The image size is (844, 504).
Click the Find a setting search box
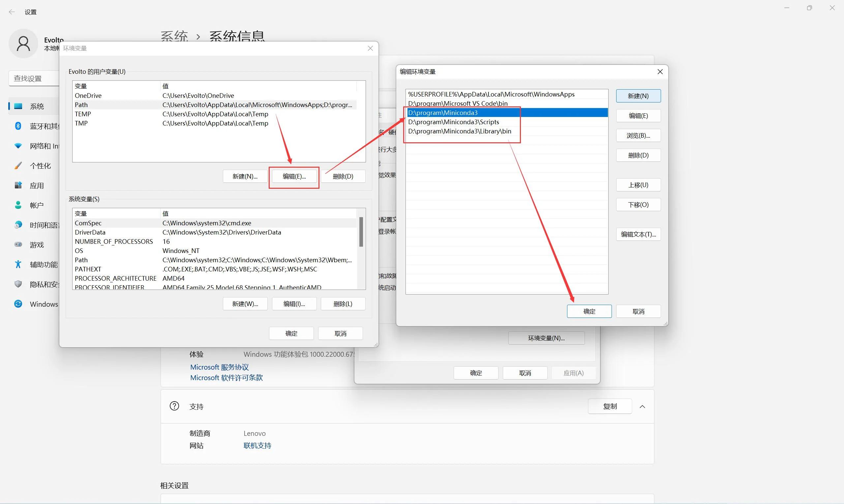pyautogui.click(x=34, y=78)
